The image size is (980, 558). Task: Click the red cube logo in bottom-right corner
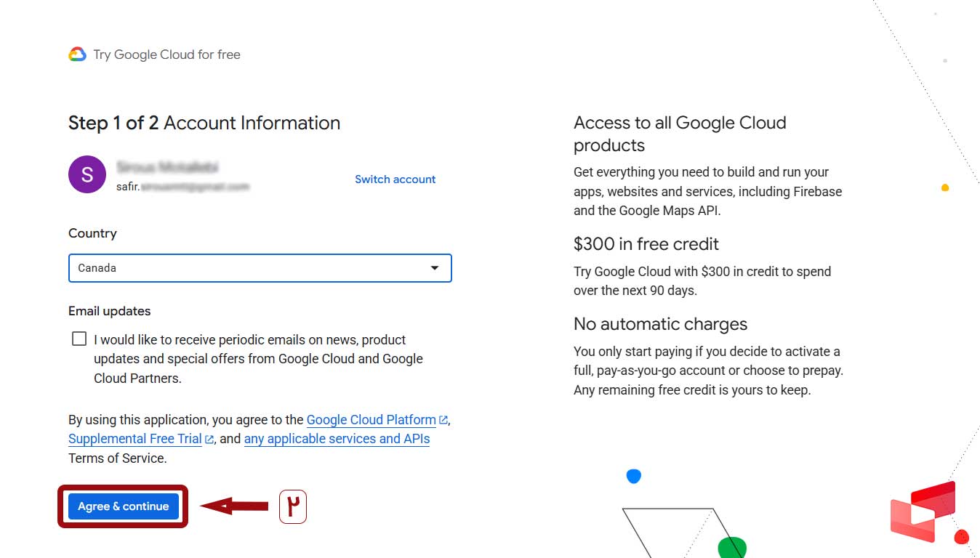pyautogui.click(x=923, y=512)
